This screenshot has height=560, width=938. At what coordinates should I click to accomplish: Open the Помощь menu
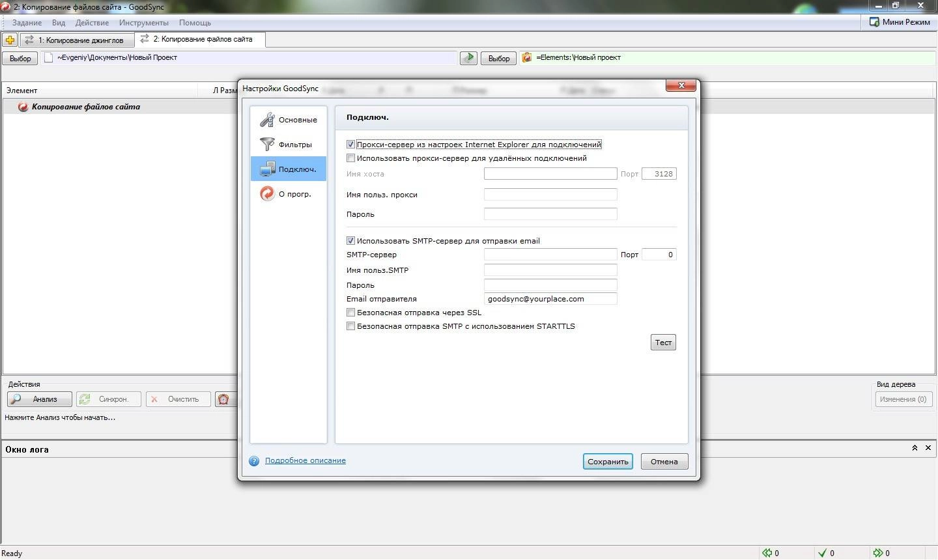pyautogui.click(x=195, y=23)
